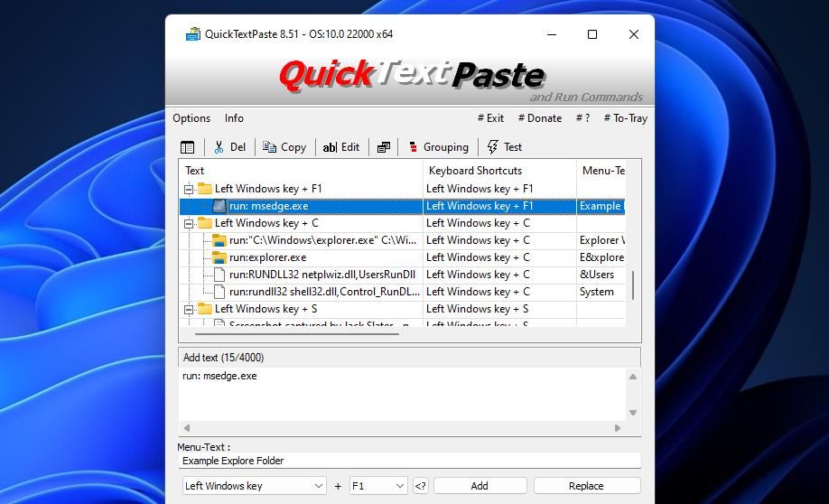Click the Explorer menu-text cell
This screenshot has width=829, height=504.
(601, 240)
